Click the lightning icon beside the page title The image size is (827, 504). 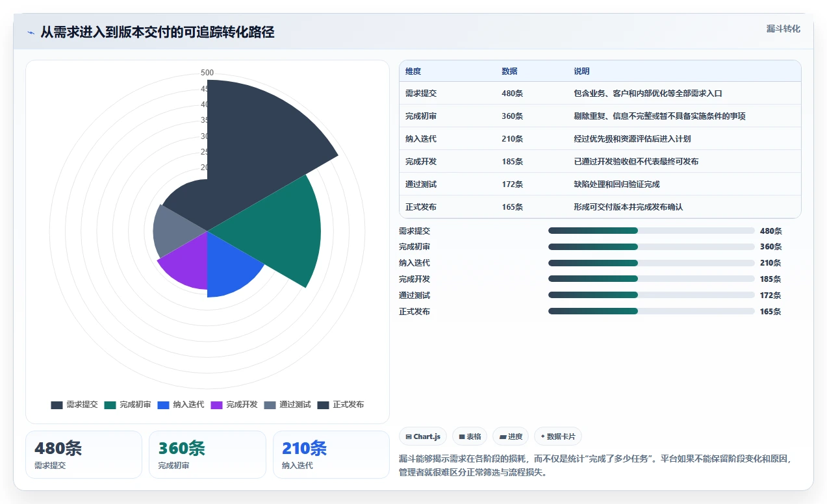pos(31,32)
